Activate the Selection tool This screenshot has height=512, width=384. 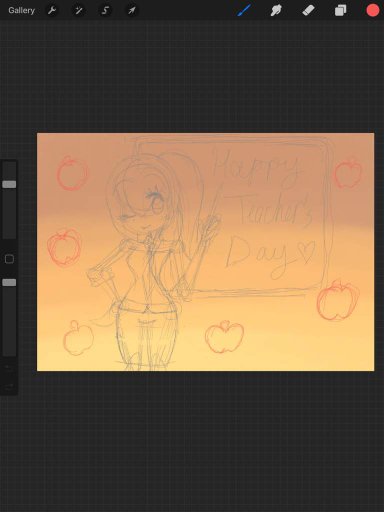click(x=105, y=11)
